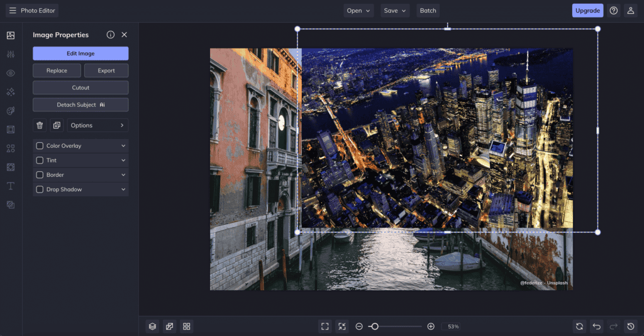Viewport: 644px width, 336px height.
Task: Open the eye-shaped Touch Up tool
Action: 11,73
